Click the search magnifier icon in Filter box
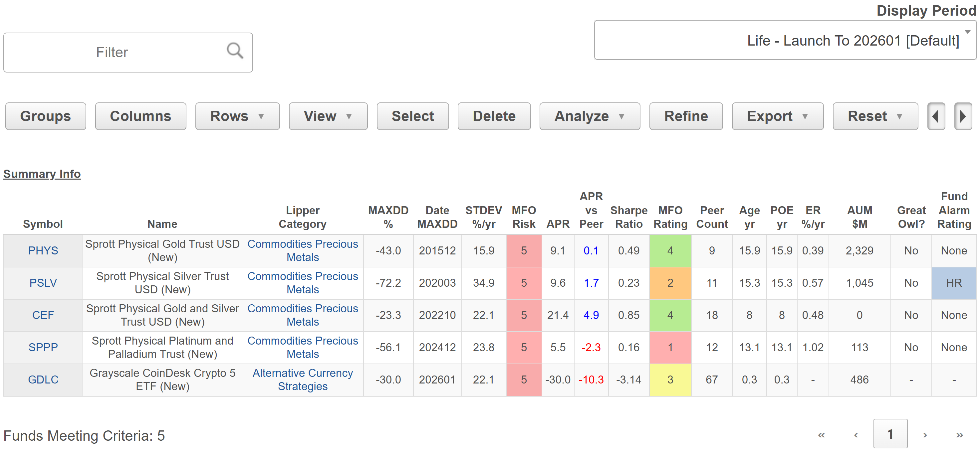The height and width of the screenshot is (453, 980). [x=235, y=51]
